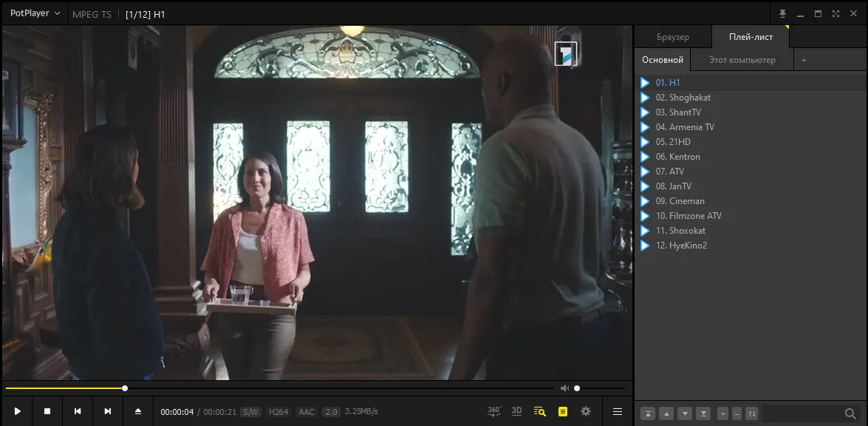Image resolution: width=868 pixels, height=426 pixels.
Task: Click the AAC audio codec indicator
Action: coord(306,412)
